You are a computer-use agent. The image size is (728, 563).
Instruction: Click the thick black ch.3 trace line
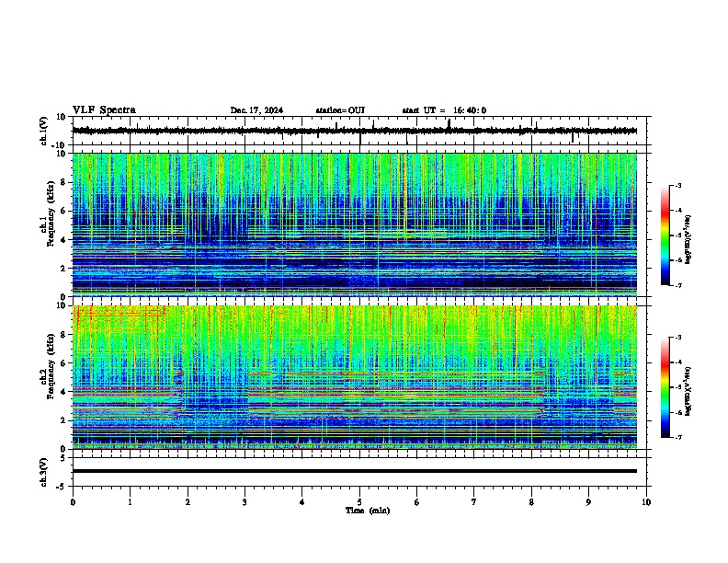pyautogui.click(x=355, y=471)
